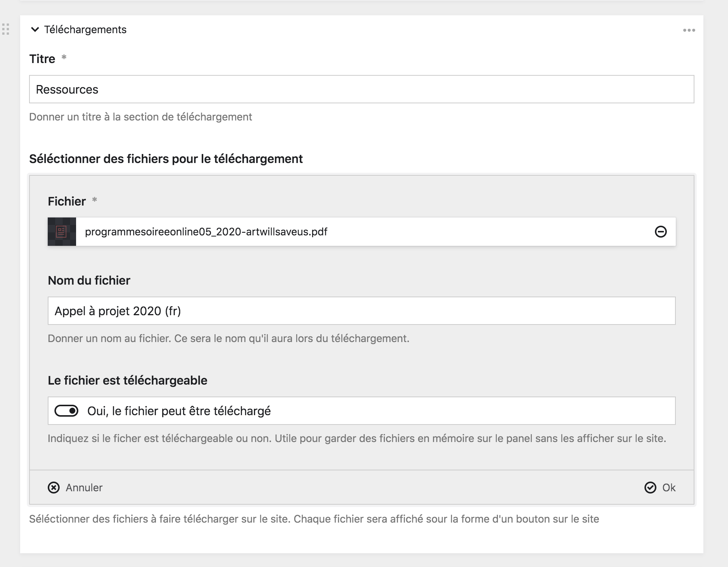This screenshot has height=567, width=728.
Task: Click the Annuler cross-circle icon
Action: pyautogui.click(x=54, y=488)
